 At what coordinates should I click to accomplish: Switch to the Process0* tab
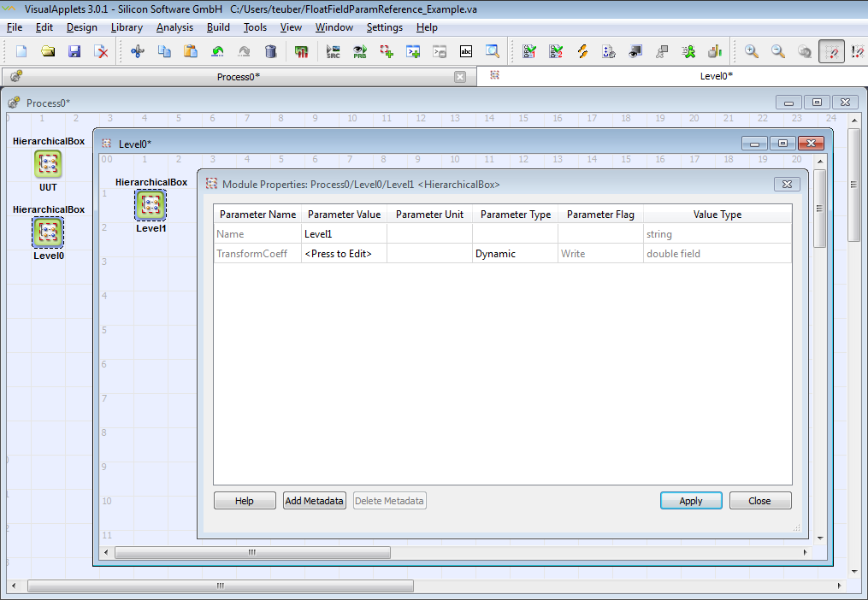click(238, 77)
